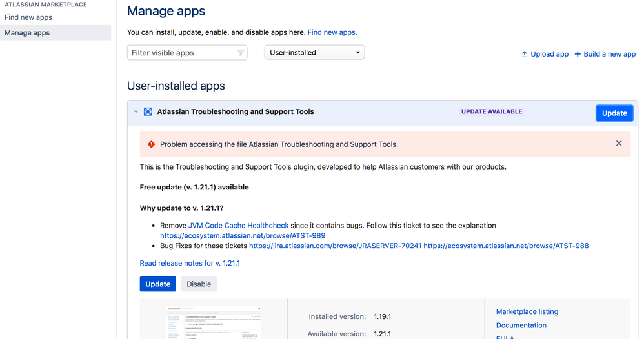Click the Update button below release notes
644x339 pixels.
[x=157, y=284]
